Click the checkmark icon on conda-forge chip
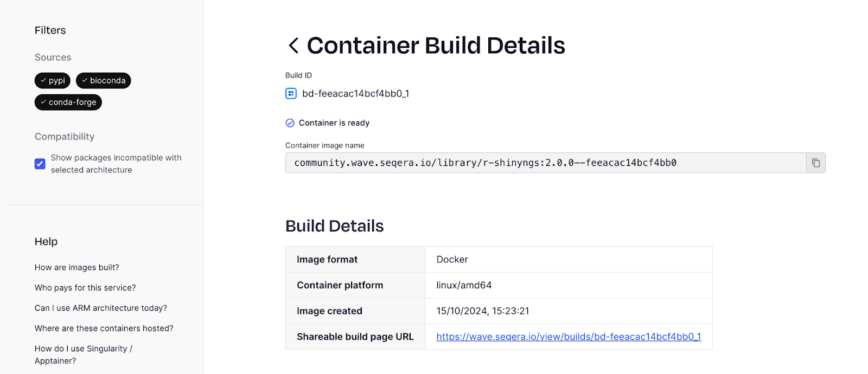Viewport: 868px width, 374px height. click(43, 102)
